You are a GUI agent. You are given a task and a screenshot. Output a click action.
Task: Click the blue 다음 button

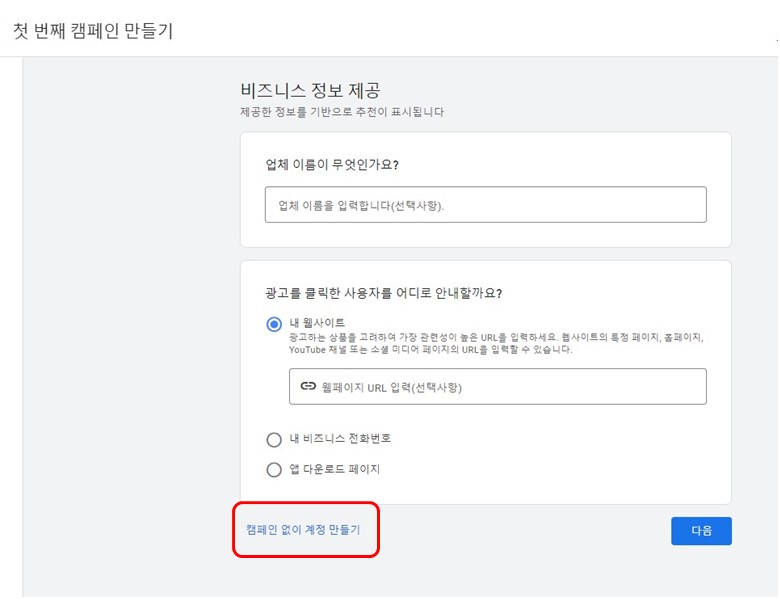[x=701, y=531]
